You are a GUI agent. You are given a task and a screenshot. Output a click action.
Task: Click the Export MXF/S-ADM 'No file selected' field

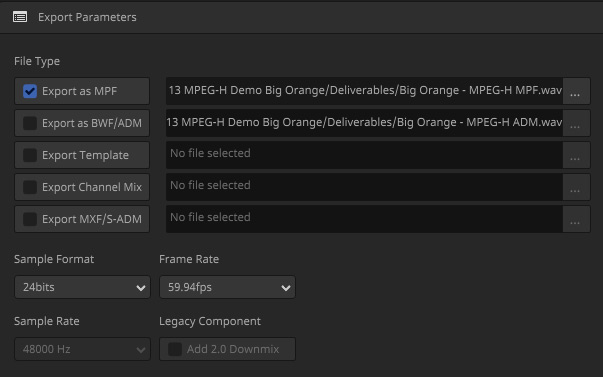(364, 219)
